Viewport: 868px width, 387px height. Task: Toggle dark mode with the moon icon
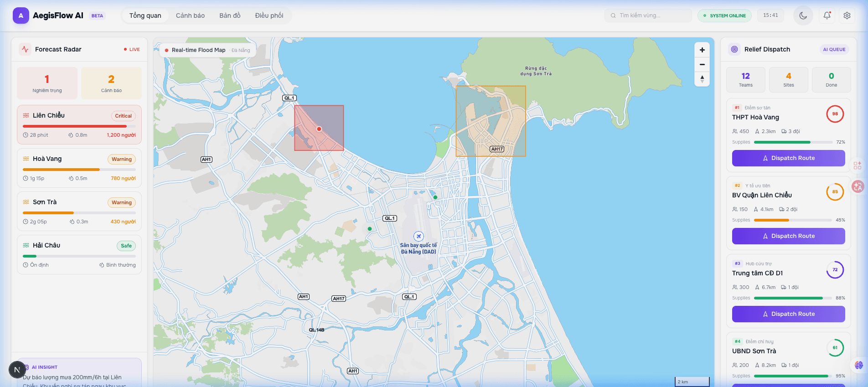click(803, 15)
